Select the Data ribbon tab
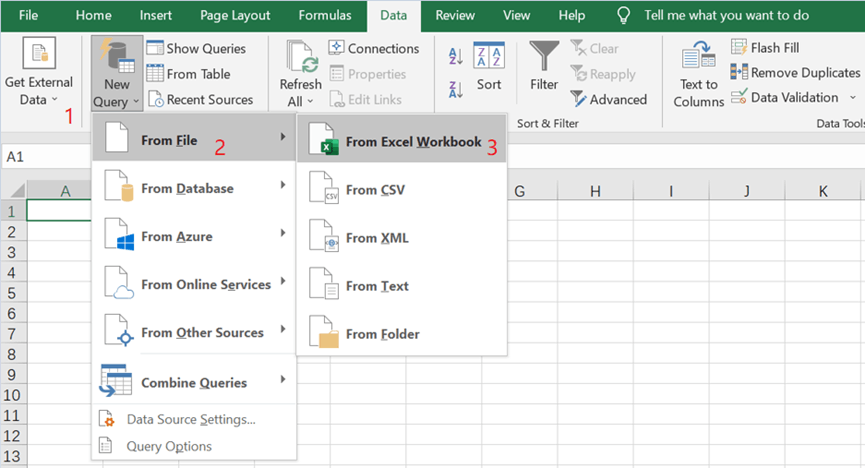The image size is (865, 468). [x=393, y=15]
